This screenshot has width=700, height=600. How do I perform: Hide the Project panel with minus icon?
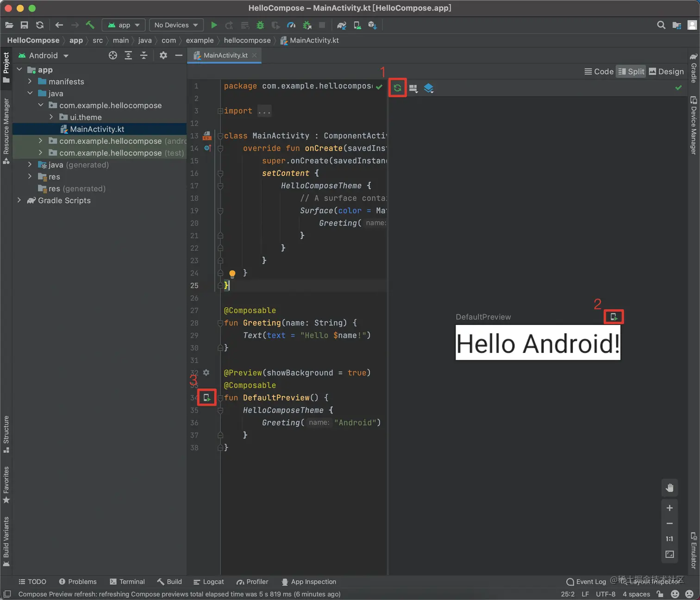(x=179, y=56)
